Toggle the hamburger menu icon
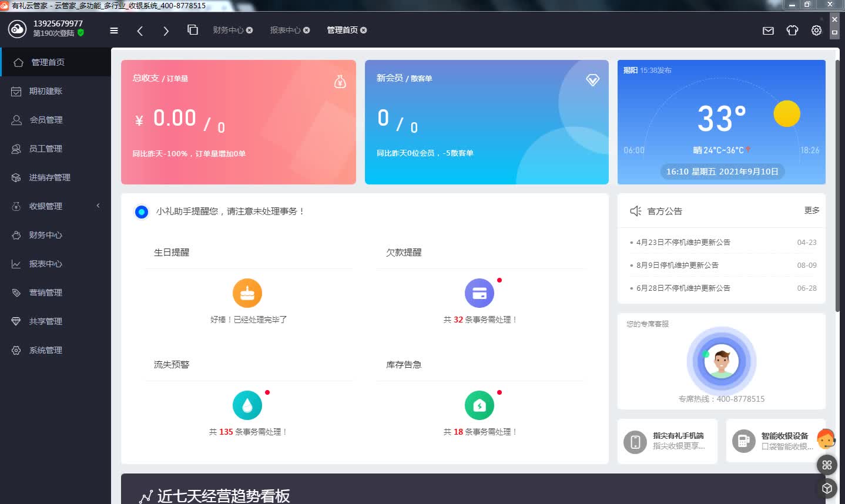845x504 pixels. point(114,31)
